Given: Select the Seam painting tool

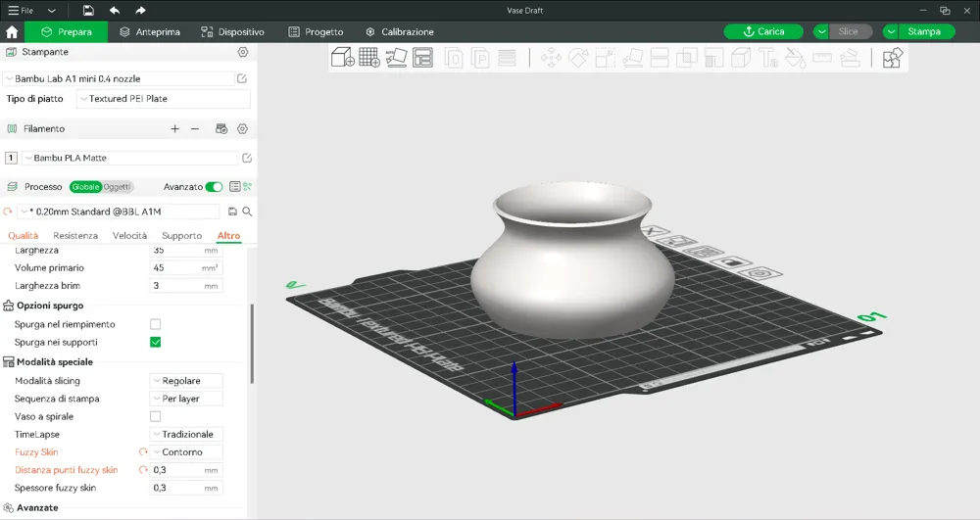Looking at the screenshot, I should pos(741,58).
